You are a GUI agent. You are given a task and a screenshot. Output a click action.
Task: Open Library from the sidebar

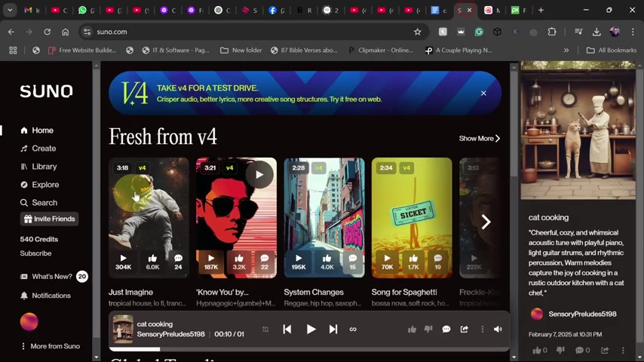pos(38,167)
